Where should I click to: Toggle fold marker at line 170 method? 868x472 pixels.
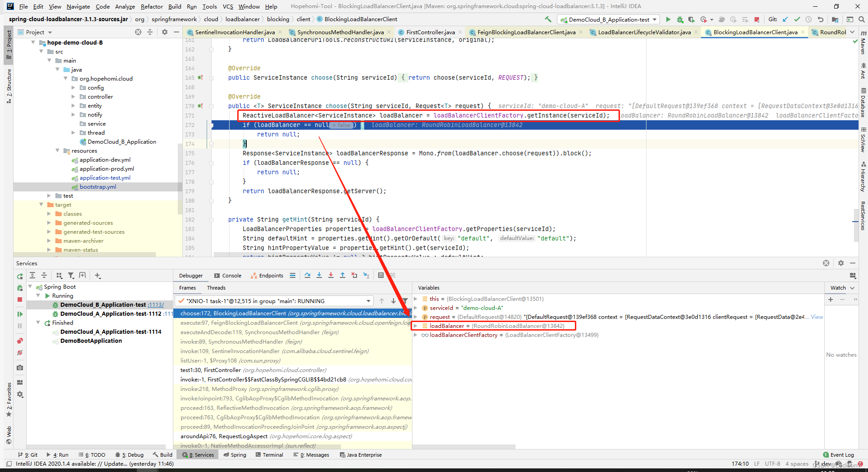211,106
